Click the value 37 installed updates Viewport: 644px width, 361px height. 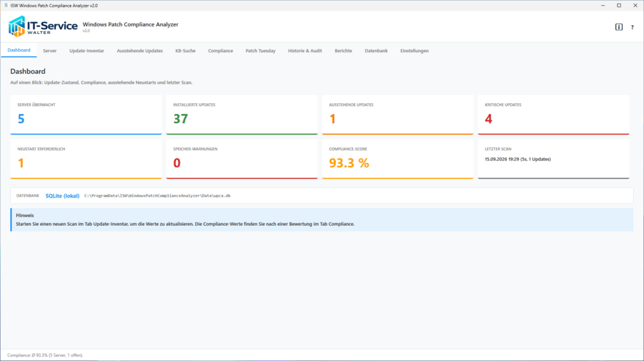click(180, 119)
